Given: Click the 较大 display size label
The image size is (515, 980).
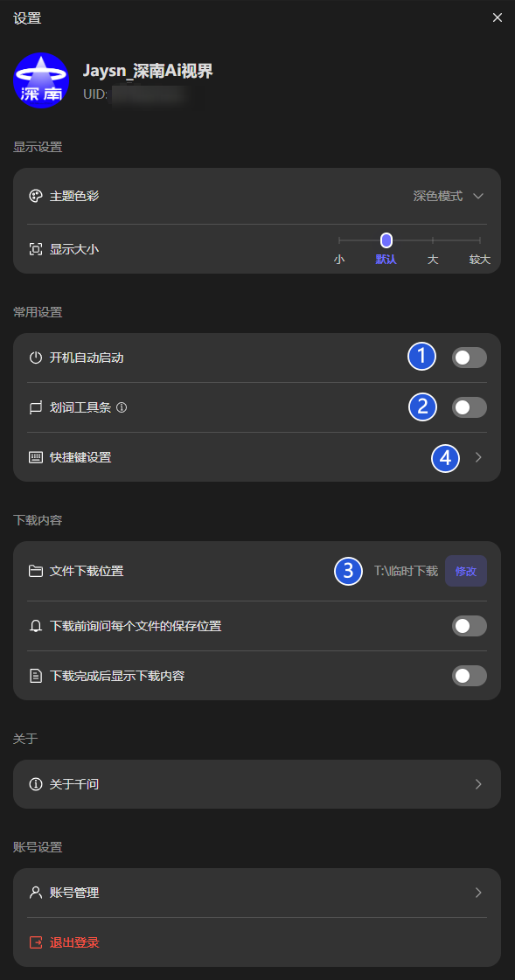Looking at the screenshot, I should coord(479,260).
